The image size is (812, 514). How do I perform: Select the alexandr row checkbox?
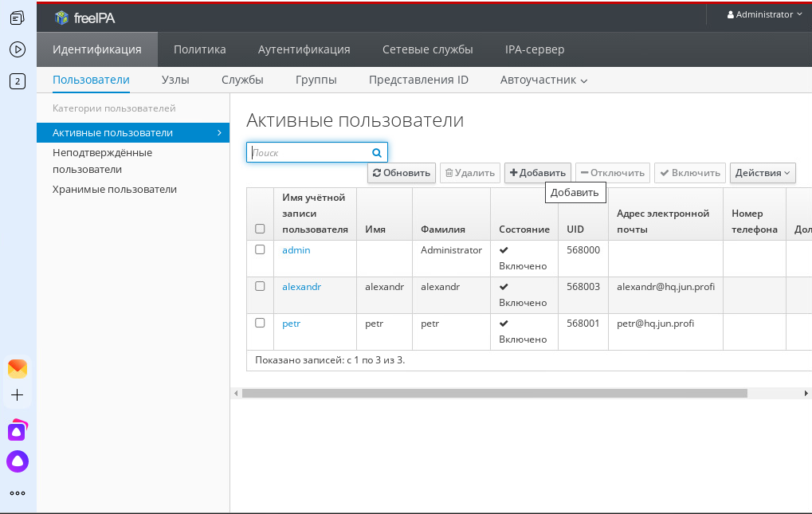[260, 286]
